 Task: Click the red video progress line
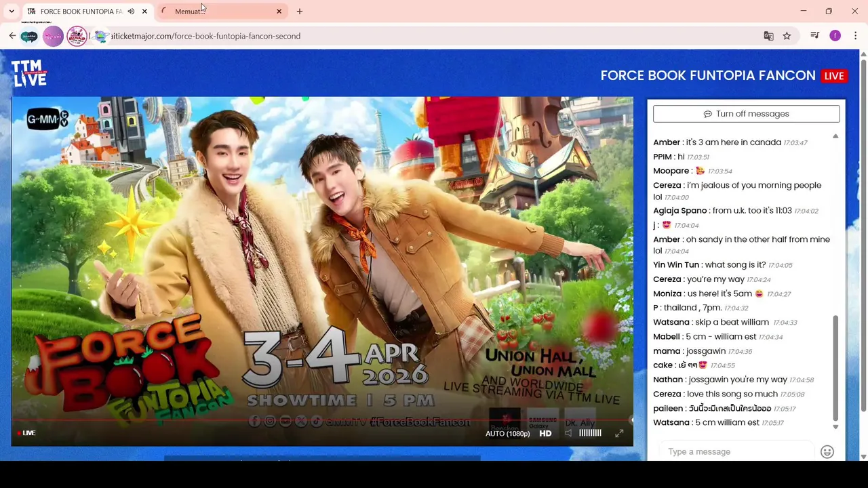coord(322,420)
